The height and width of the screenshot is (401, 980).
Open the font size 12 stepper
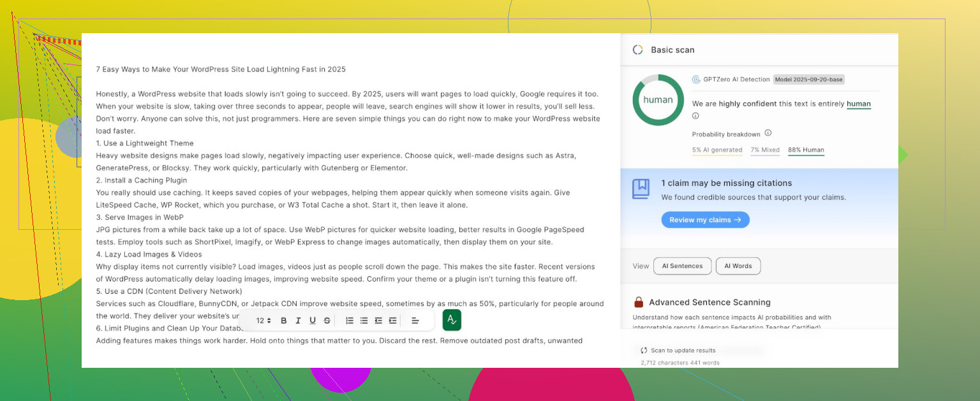tap(264, 321)
